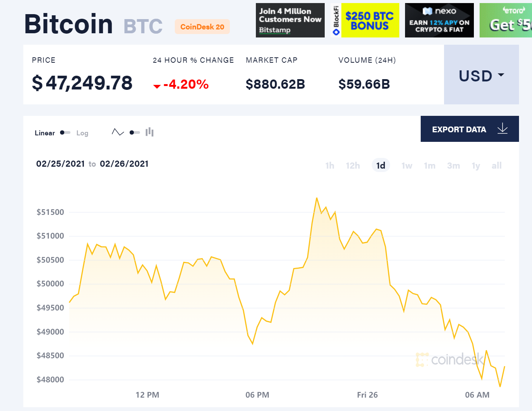Click the CoinDesk 20 badge
Viewport: 532px width, 411px height.
click(x=202, y=27)
